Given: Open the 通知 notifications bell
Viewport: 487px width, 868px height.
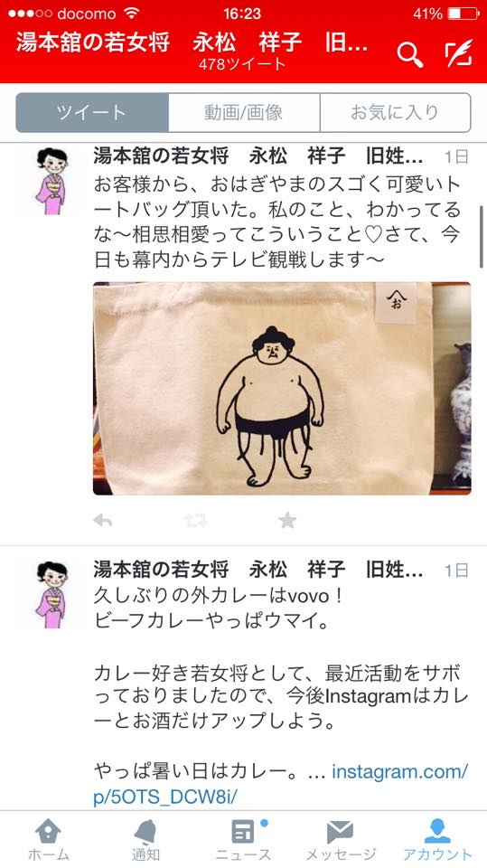Looking at the screenshot, I should click(x=145, y=839).
